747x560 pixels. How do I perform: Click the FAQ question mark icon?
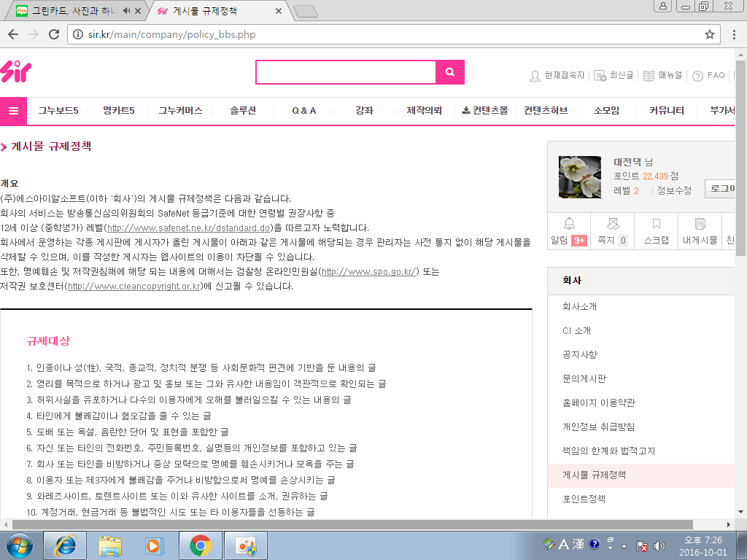(697, 76)
